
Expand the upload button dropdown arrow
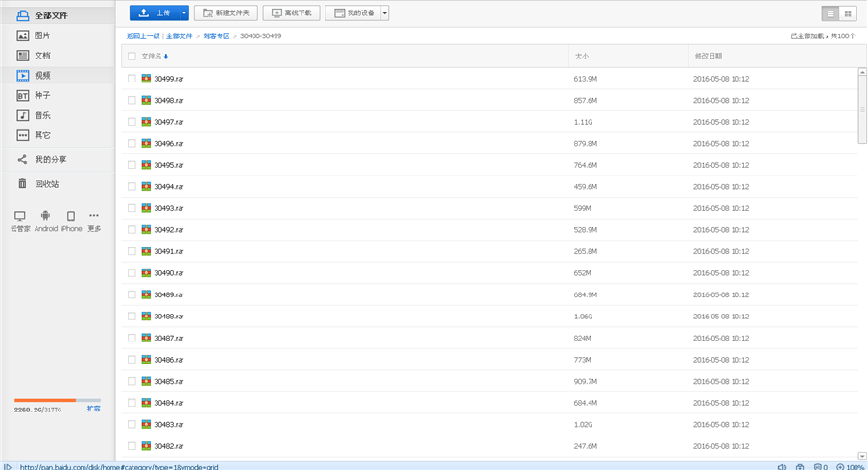pos(183,12)
